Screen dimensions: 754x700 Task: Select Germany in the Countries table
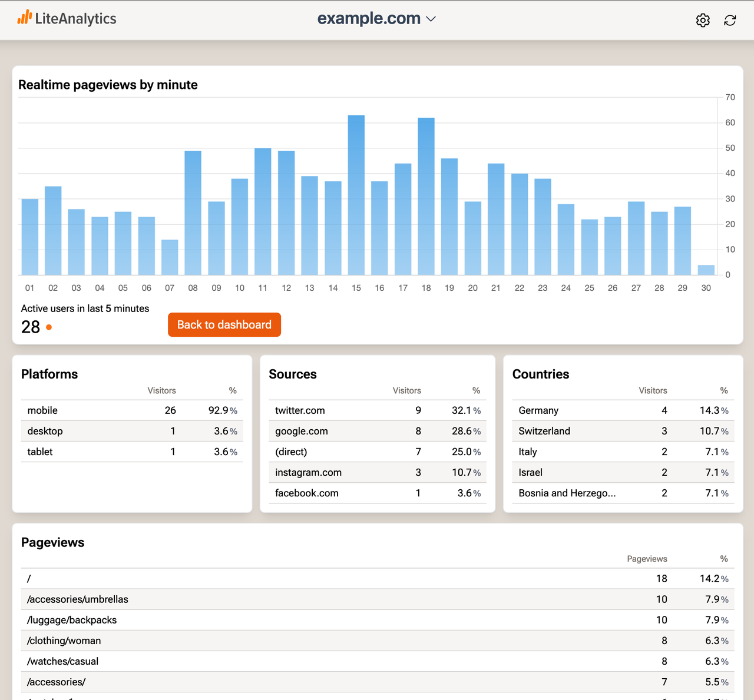tap(538, 410)
